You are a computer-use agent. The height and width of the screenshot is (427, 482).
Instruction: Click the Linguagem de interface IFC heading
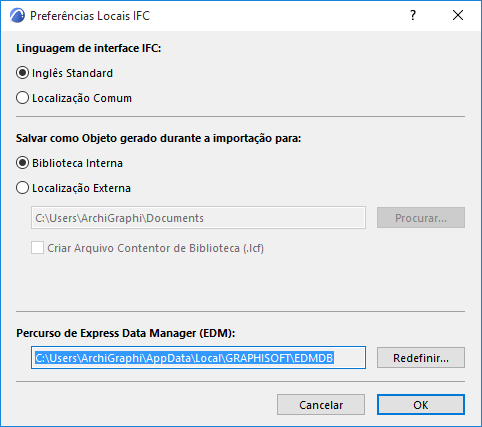click(x=89, y=48)
